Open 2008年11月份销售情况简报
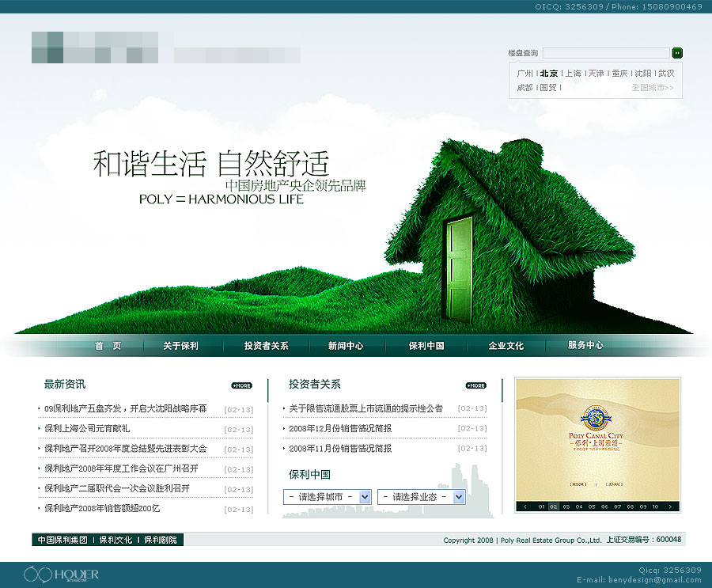This screenshot has height=588, width=712. tap(340, 449)
